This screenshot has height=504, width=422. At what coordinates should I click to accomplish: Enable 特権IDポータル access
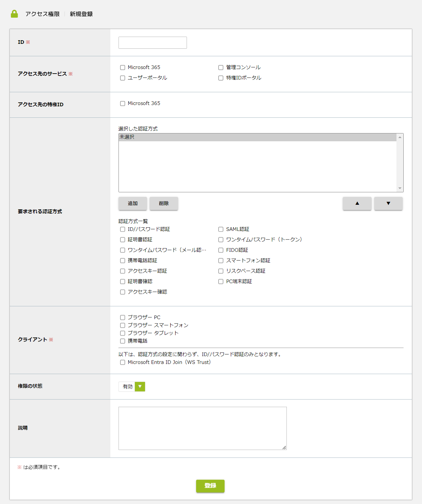221,78
